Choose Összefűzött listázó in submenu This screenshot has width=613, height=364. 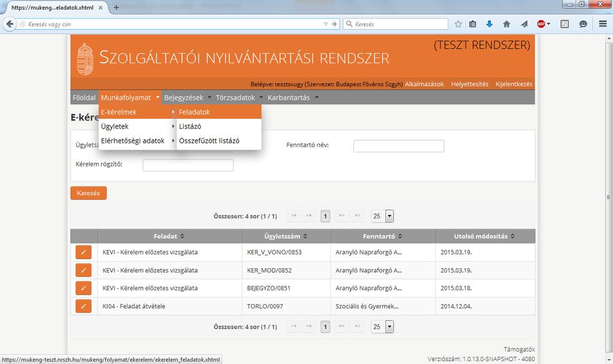[219, 141]
